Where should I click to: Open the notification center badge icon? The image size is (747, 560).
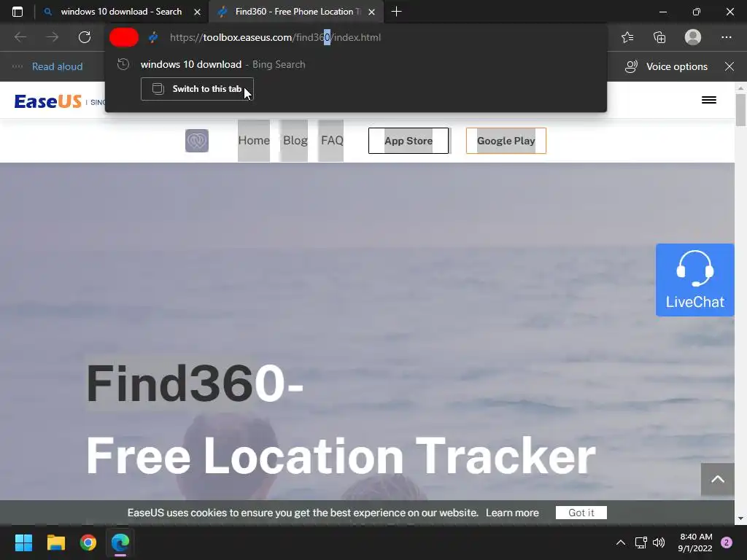coord(727,542)
